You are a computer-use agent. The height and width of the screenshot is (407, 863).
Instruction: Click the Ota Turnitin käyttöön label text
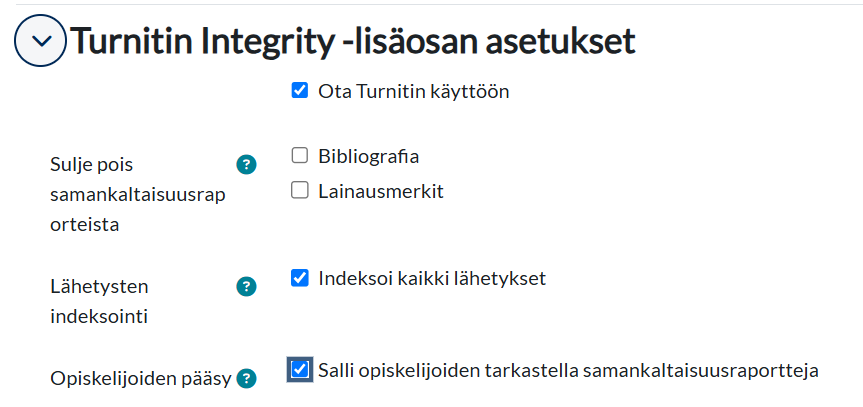click(414, 91)
